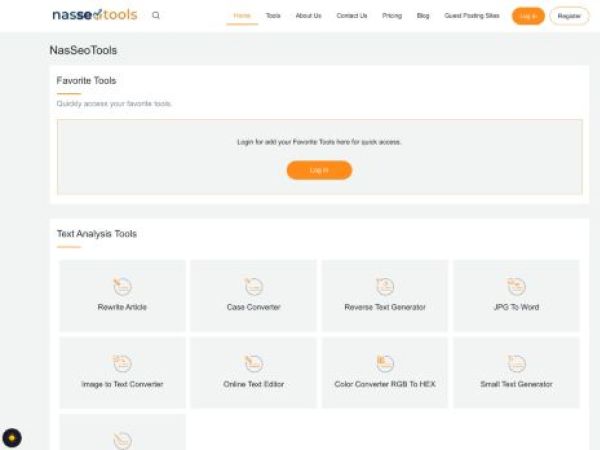Open the Case Converter tool label

(x=254, y=307)
